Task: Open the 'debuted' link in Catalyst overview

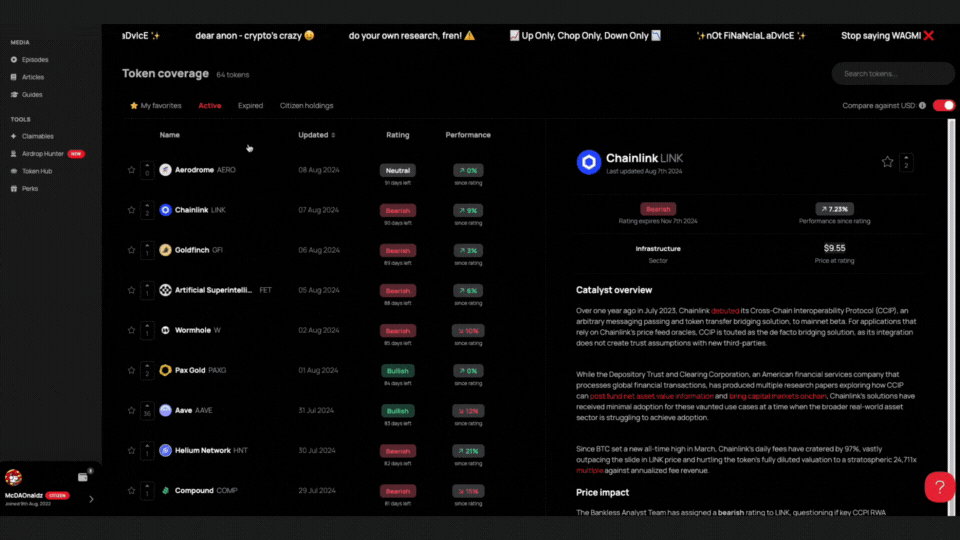Action: (x=725, y=311)
